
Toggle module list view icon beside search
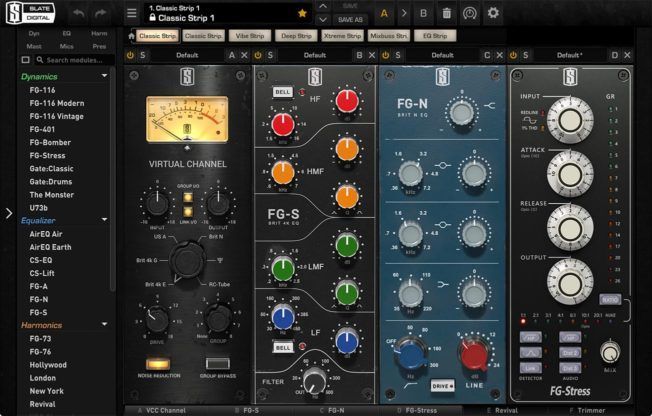[25, 60]
